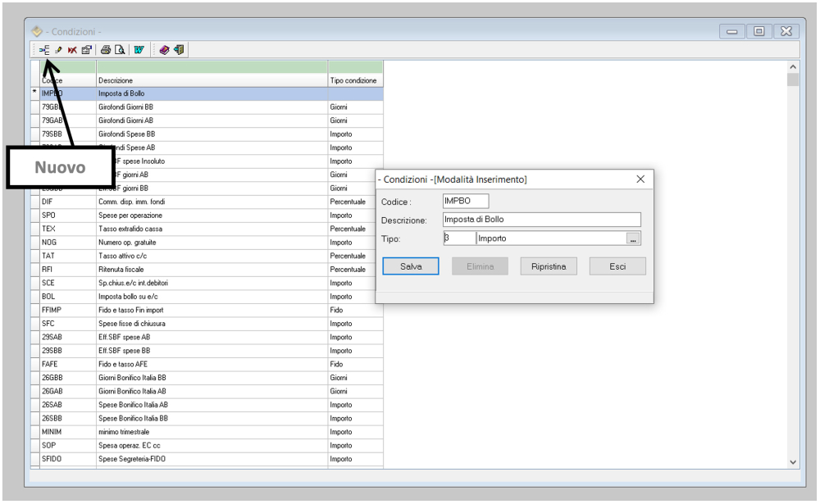This screenshot has height=504, width=820.
Task: Click the scrollbar down arrow of list
Action: (x=792, y=462)
